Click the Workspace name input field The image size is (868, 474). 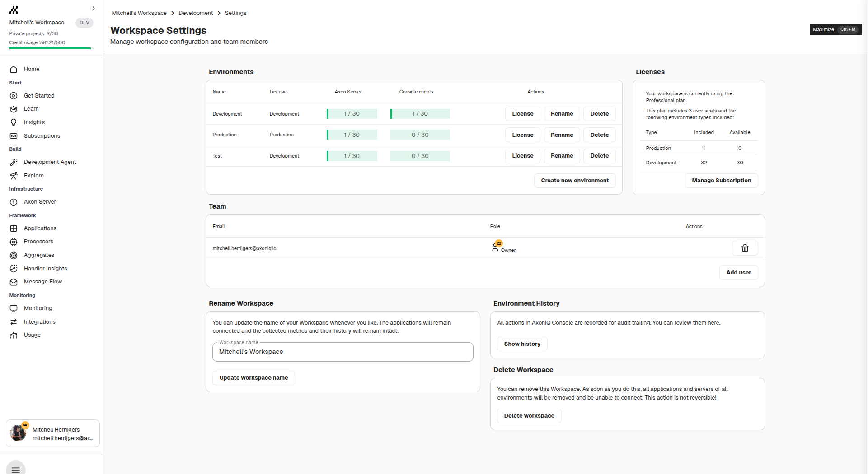pos(343,352)
